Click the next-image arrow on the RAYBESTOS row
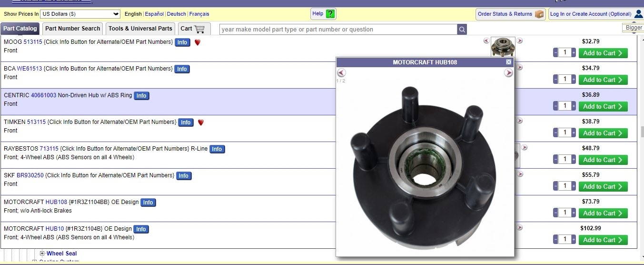644x265 pixels. (x=525, y=148)
